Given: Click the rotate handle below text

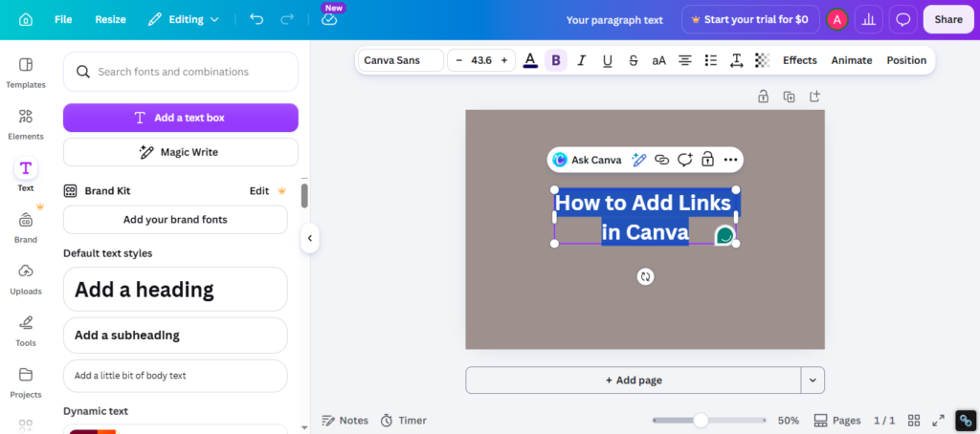Looking at the screenshot, I should [645, 276].
